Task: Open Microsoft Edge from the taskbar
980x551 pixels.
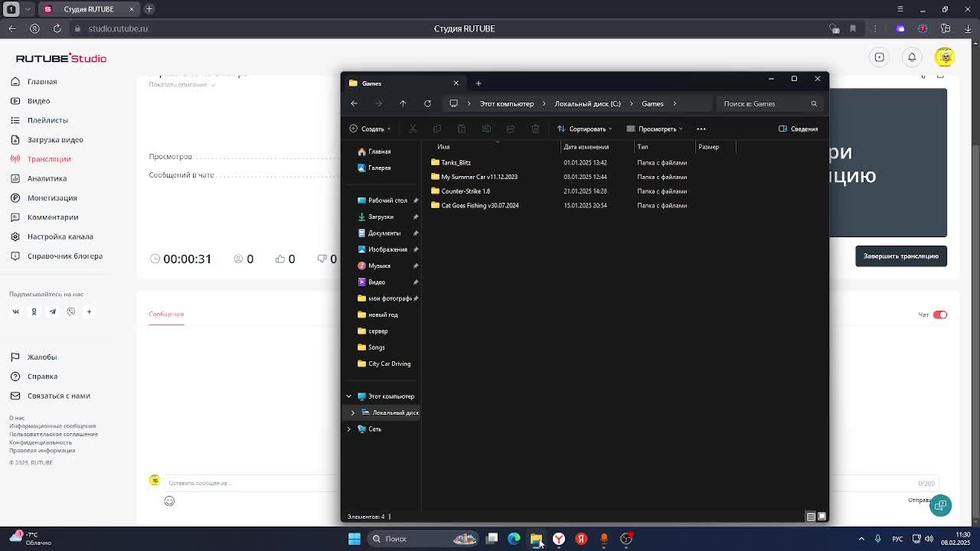Action: click(514, 539)
